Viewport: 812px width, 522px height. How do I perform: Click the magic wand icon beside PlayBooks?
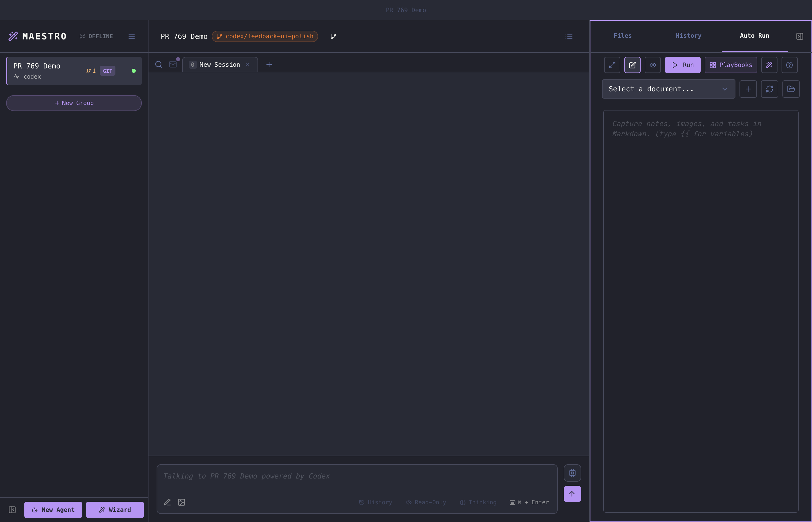(x=769, y=65)
